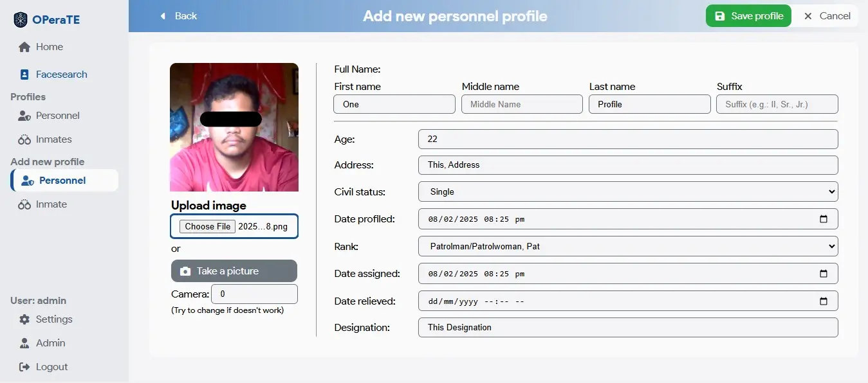
Task: Cancel adding the new profile
Action: click(x=827, y=16)
